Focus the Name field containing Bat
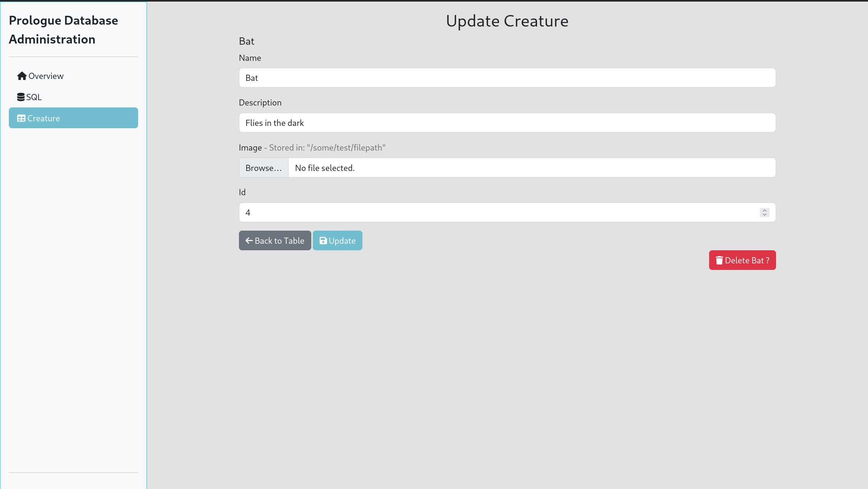 507,78
